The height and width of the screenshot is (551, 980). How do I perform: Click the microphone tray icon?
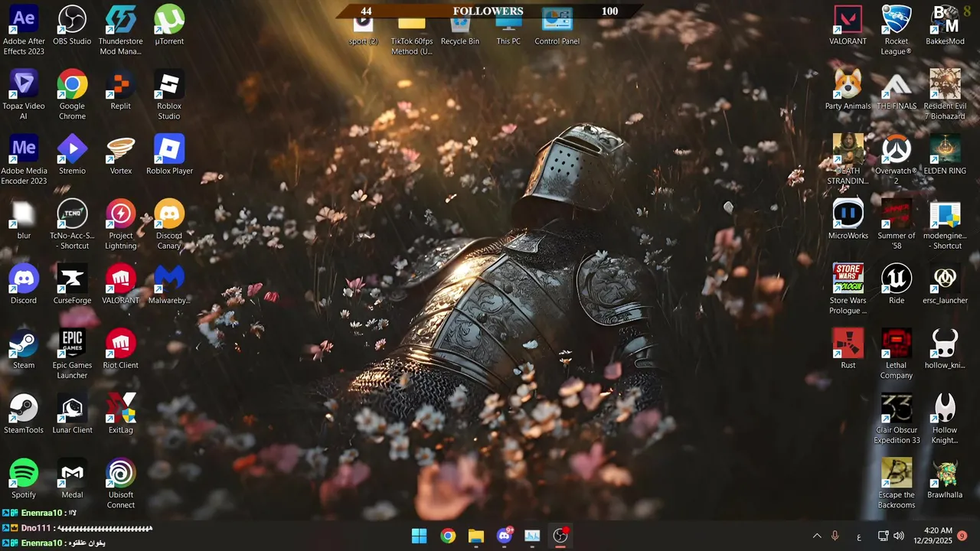835,536
